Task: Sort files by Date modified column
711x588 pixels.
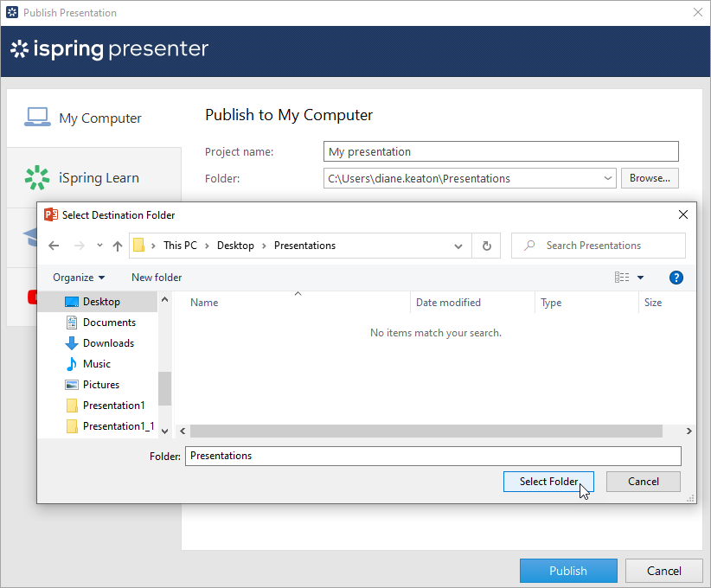Action: click(x=448, y=303)
